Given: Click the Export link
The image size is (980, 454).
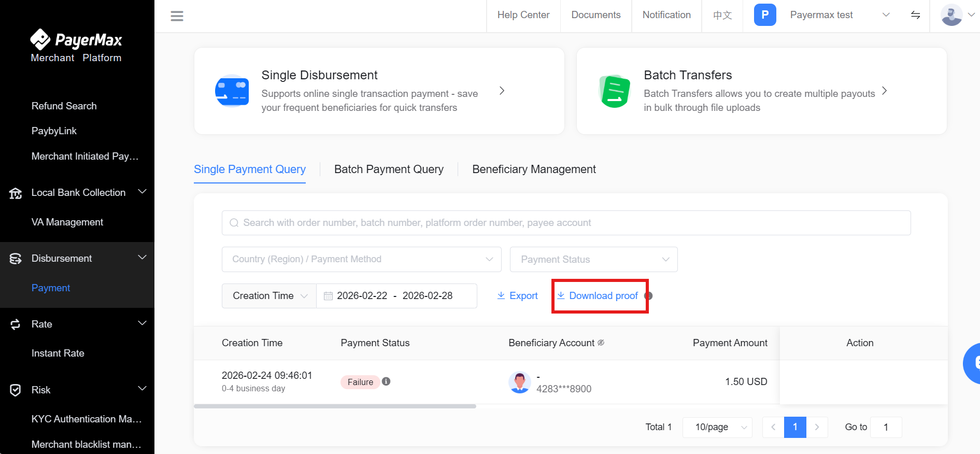Looking at the screenshot, I should point(517,295).
